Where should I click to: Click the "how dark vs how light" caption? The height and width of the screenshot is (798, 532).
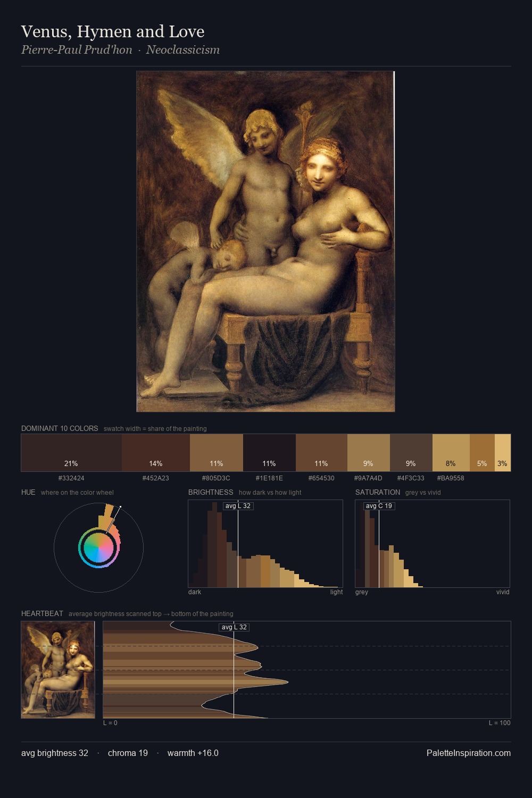tap(270, 493)
